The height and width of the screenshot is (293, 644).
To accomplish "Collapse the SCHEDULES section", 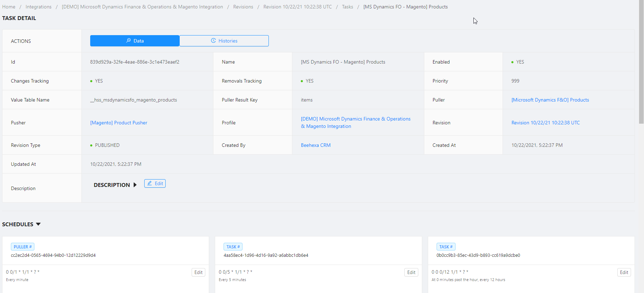I will point(38,224).
